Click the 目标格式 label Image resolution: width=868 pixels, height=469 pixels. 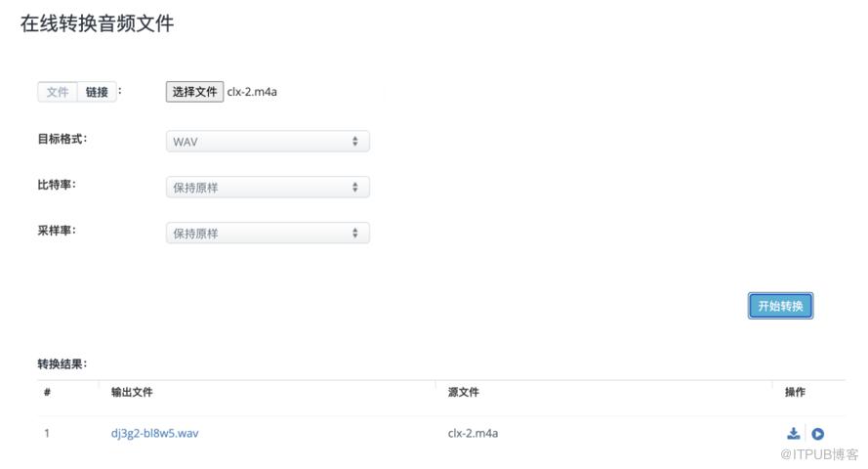[62, 139]
